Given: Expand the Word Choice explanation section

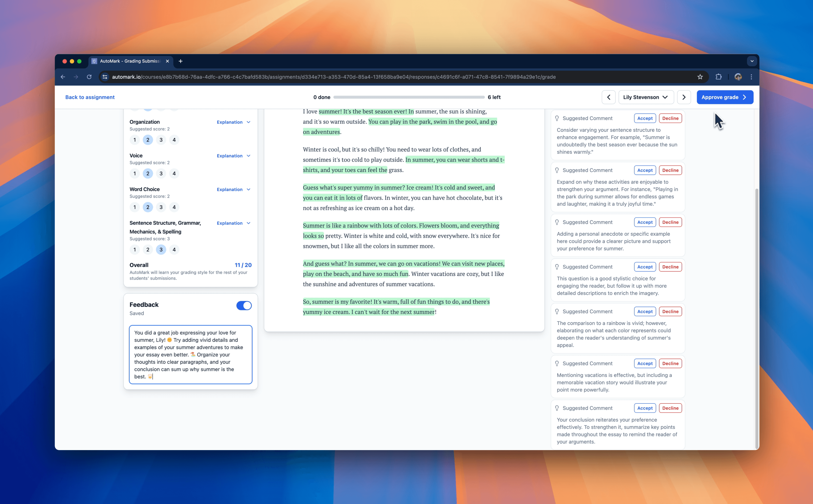Looking at the screenshot, I should pyautogui.click(x=232, y=189).
